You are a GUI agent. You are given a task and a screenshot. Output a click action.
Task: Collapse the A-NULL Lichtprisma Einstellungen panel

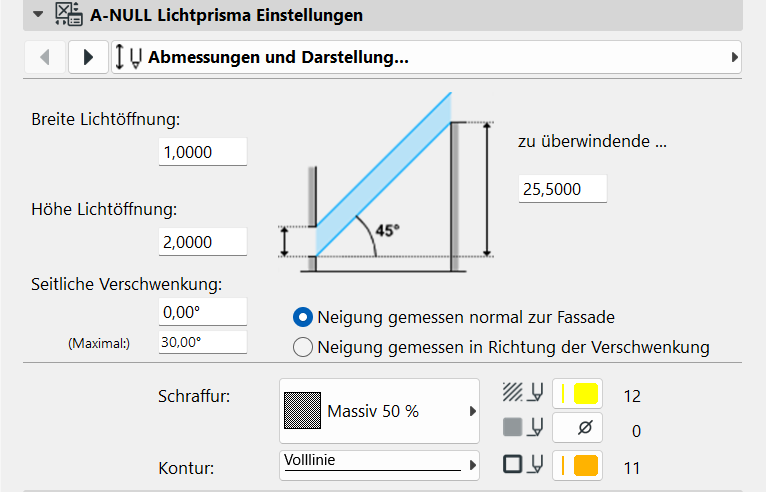pyautogui.click(x=38, y=15)
